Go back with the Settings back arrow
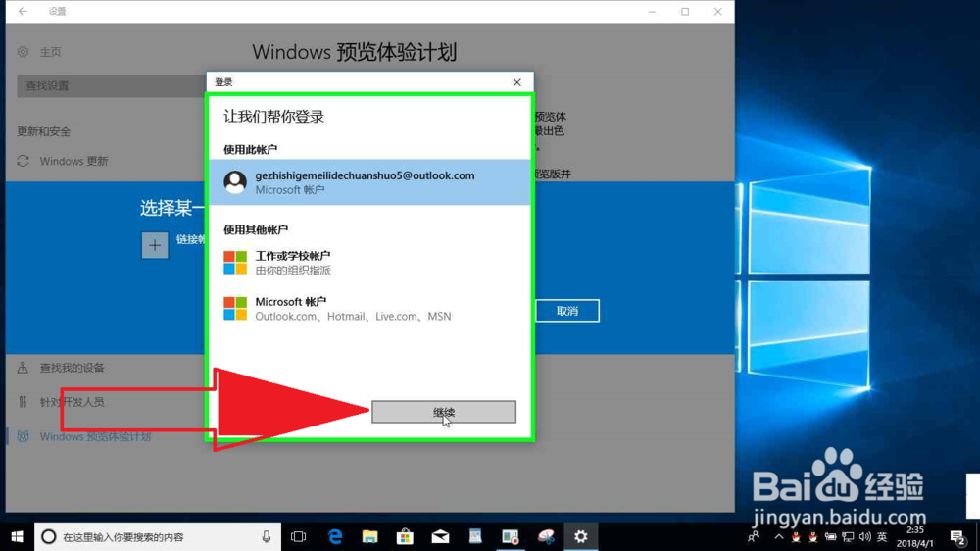 point(24,11)
